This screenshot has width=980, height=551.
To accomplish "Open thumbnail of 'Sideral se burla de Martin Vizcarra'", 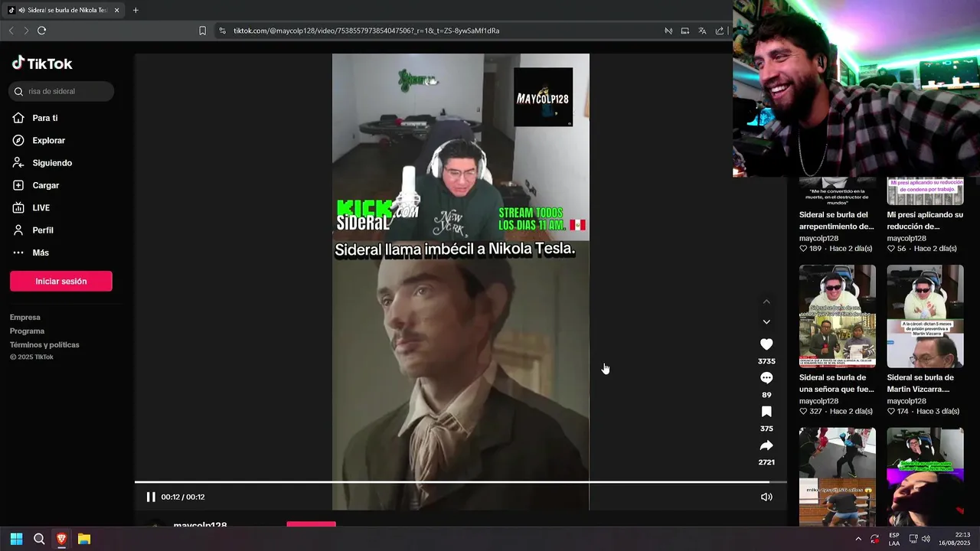I will [x=925, y=316].
